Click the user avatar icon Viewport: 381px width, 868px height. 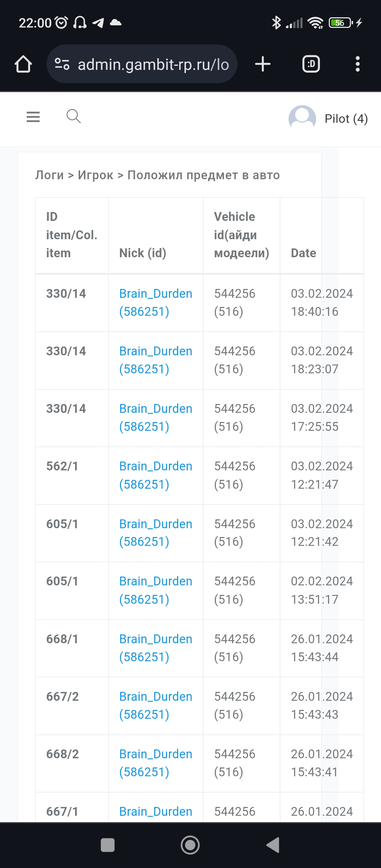(x=302, y=119)
